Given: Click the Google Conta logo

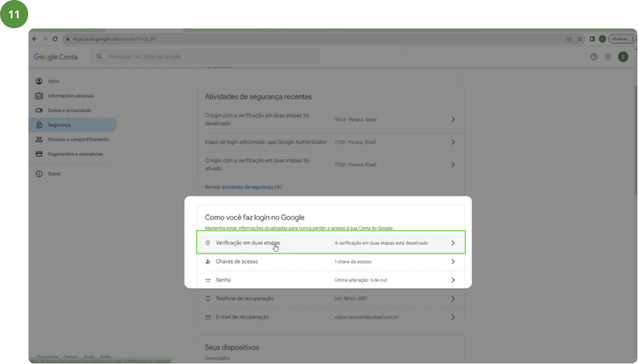Looking at the screenshot, I should pyautogui.click(x=56, y=57).
